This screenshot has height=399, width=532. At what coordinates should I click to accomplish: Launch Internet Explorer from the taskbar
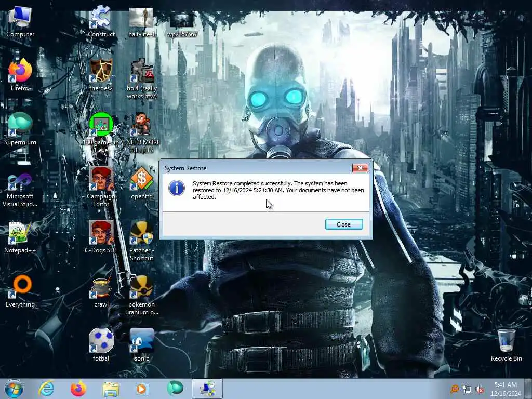tap(46, 389)
